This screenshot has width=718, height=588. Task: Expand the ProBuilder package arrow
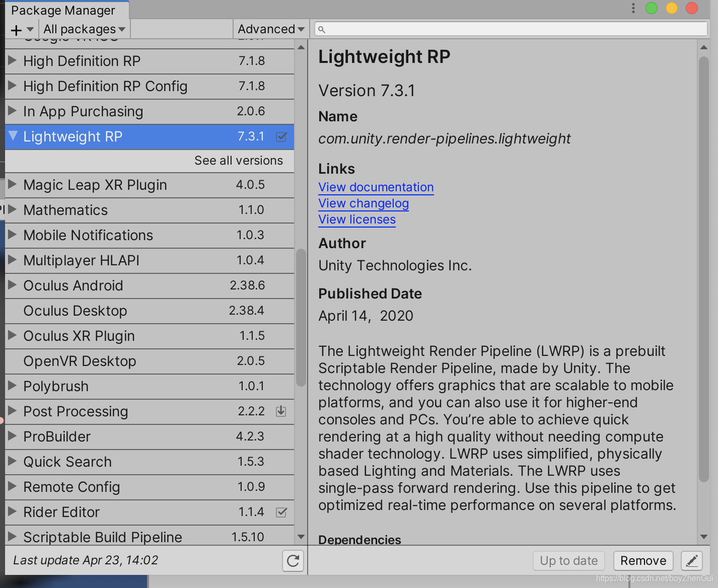[x=13, y=436]
